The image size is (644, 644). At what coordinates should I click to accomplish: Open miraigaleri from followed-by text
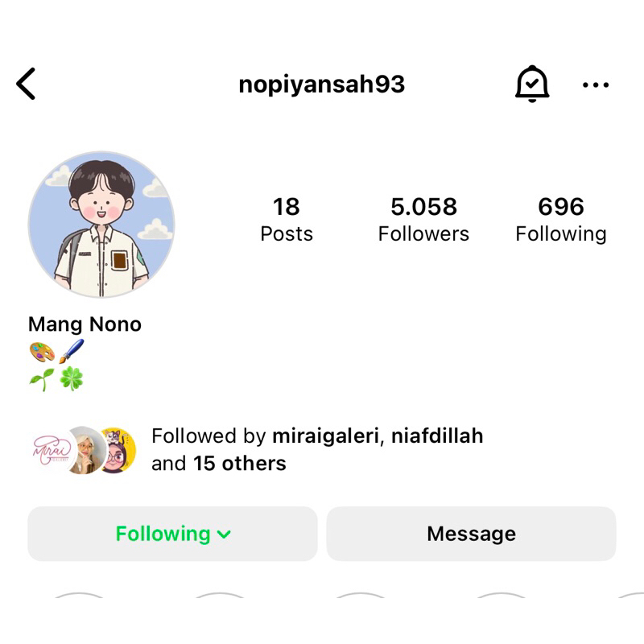coord(325,436)
